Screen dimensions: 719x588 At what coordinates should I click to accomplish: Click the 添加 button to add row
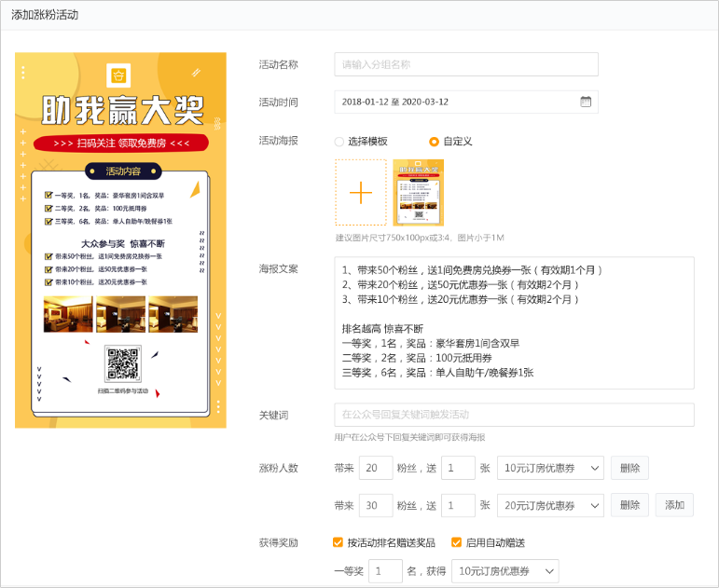click(674, 505)
